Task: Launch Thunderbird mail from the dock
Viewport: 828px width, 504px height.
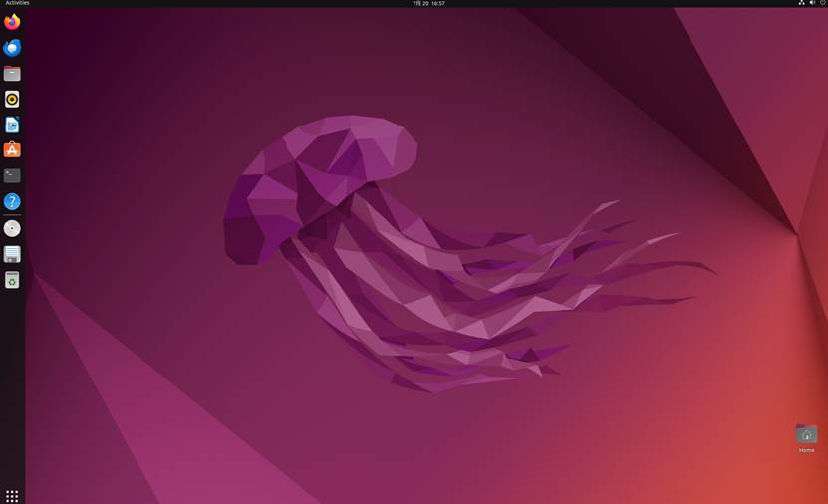Action: 12,48
